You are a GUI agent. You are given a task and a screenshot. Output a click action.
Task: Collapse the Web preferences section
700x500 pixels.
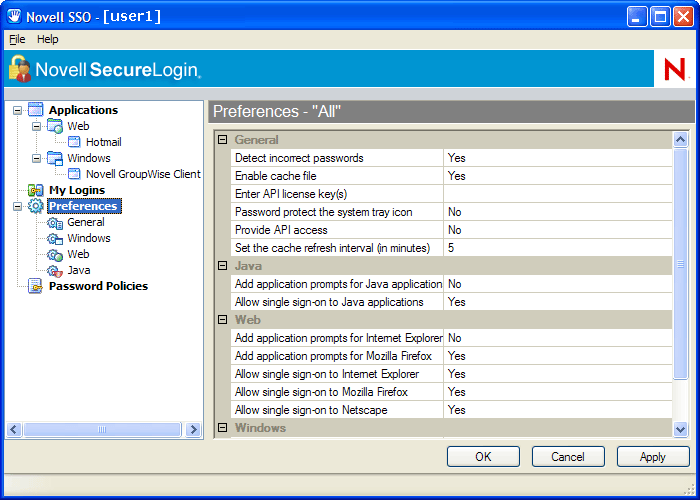click(x=223, y=320)
